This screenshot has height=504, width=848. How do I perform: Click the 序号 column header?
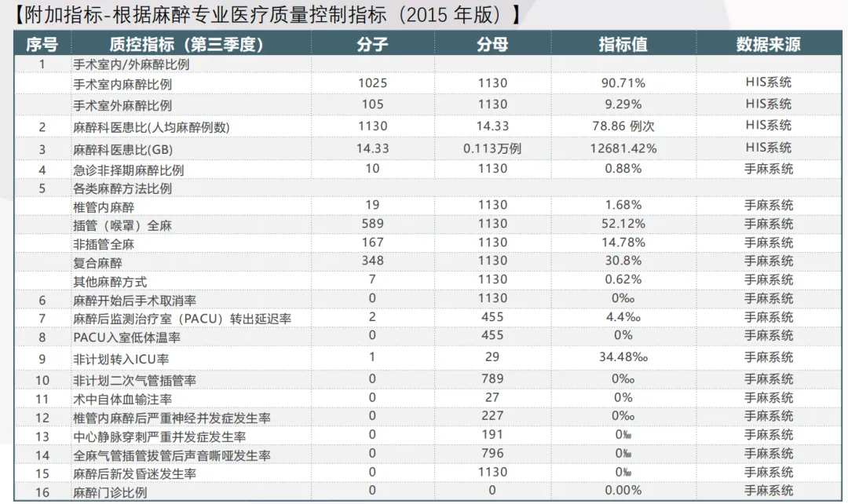42,44
